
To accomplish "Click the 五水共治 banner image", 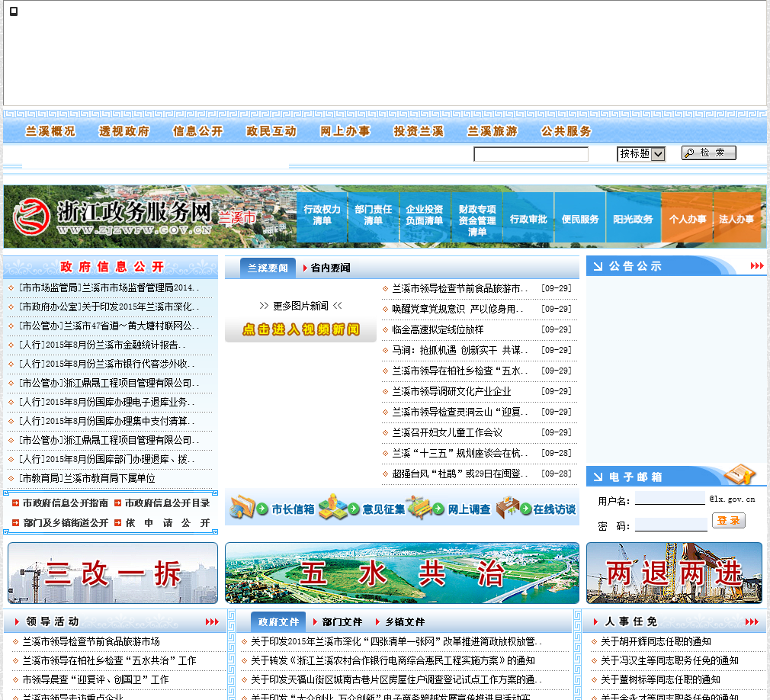I will 402,573.
